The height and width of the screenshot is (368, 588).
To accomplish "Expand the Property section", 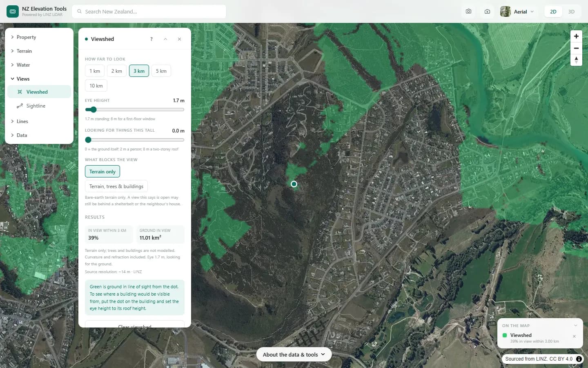I will click(39, 37).
